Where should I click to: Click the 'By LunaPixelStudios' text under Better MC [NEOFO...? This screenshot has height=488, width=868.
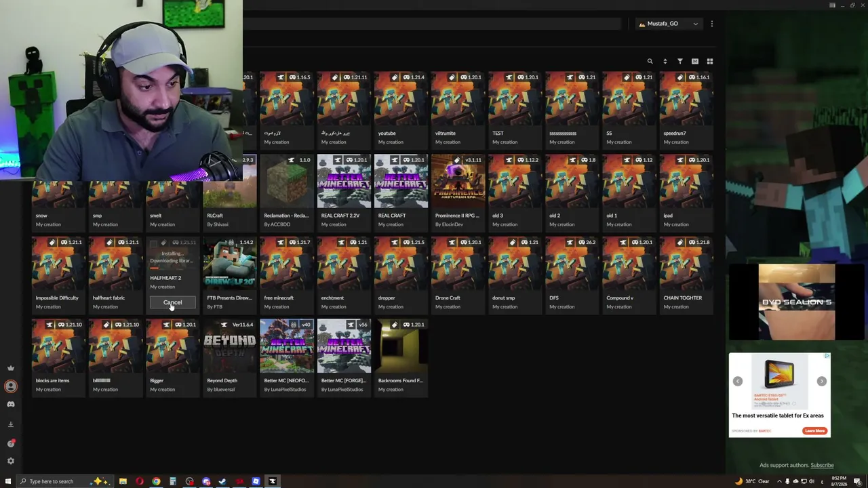pyautogui.click(x=285, y=390)
